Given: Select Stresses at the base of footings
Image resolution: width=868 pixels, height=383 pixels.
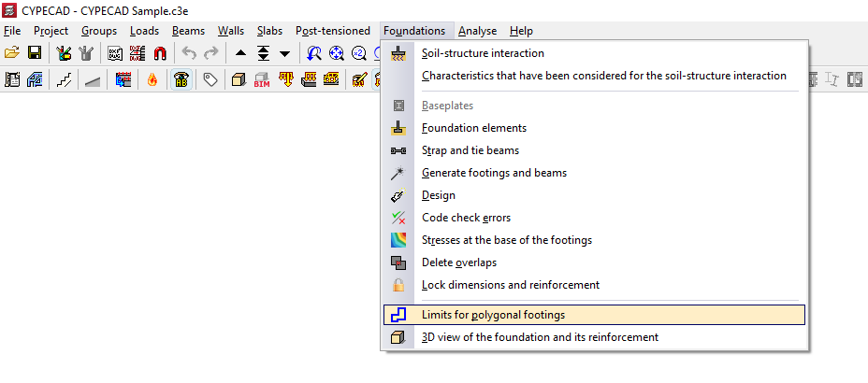Looking at the screenshot, I should (x=506, y=240).
